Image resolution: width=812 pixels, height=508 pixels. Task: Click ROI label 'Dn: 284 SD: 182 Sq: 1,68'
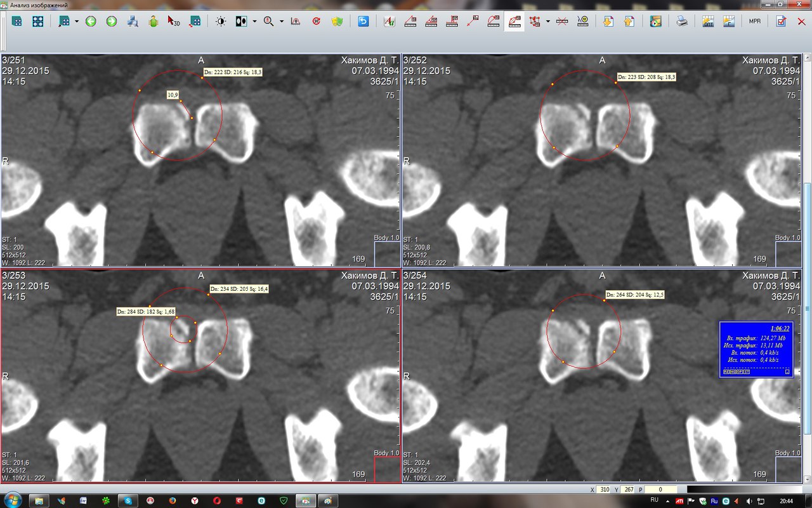(147, 312)
